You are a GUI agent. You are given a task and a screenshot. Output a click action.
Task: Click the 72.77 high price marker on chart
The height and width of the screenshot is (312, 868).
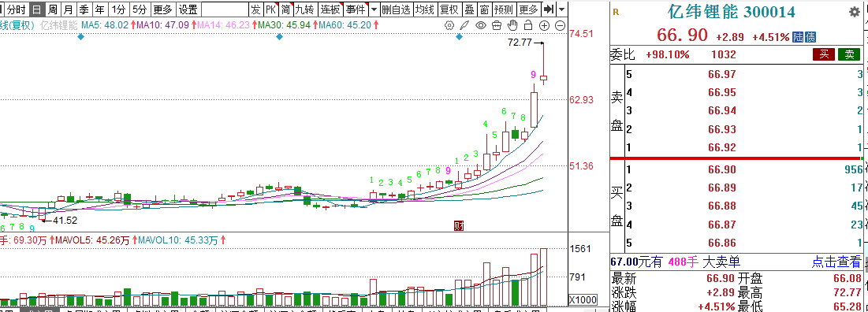(519, 42)
